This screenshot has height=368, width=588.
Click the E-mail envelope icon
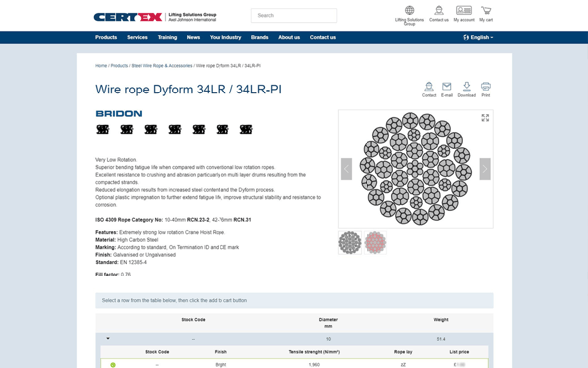[447, 87]
